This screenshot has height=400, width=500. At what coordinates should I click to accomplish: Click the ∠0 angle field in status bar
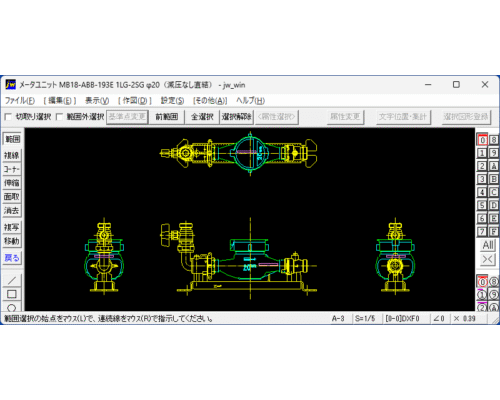[x=439, y=319]
